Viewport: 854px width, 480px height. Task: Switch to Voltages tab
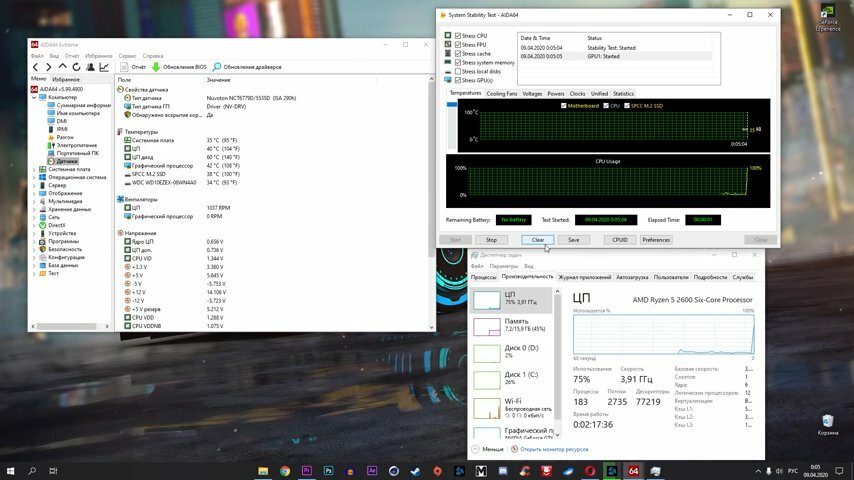click(532, 94)
